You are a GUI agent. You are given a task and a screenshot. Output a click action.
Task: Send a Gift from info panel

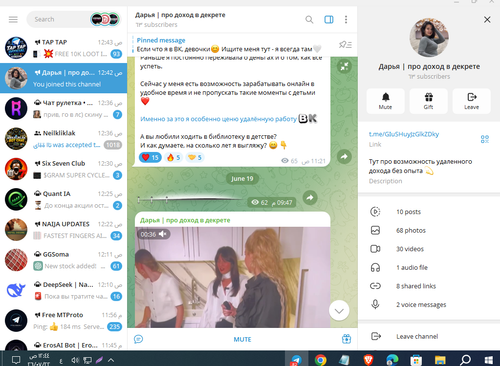[428, 101]
